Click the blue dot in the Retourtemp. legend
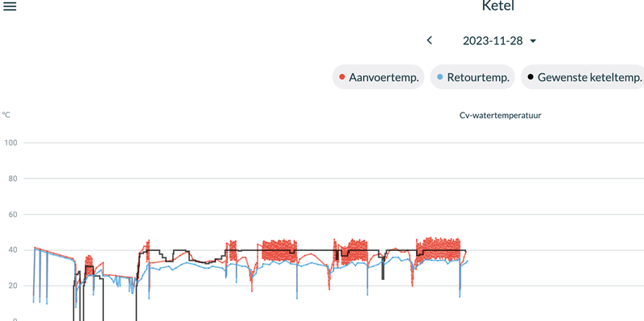Viewport: 644px width, 321px height. point(440,77)
